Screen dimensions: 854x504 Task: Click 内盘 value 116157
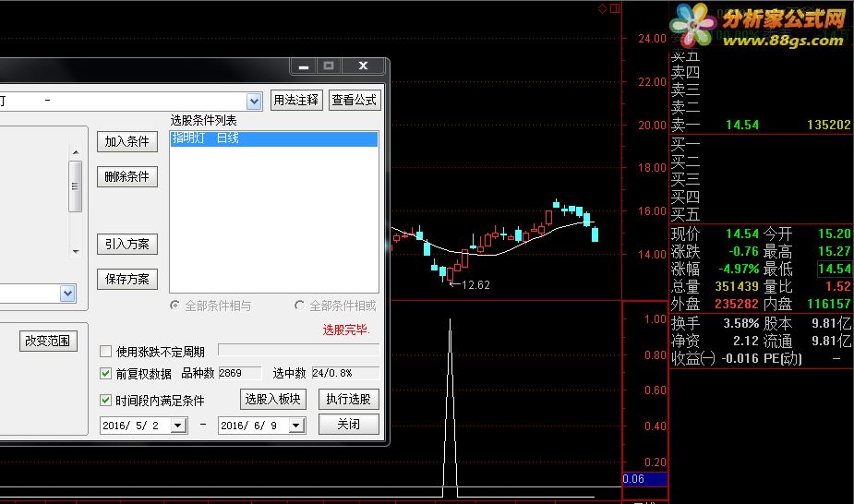pos(828,304)
